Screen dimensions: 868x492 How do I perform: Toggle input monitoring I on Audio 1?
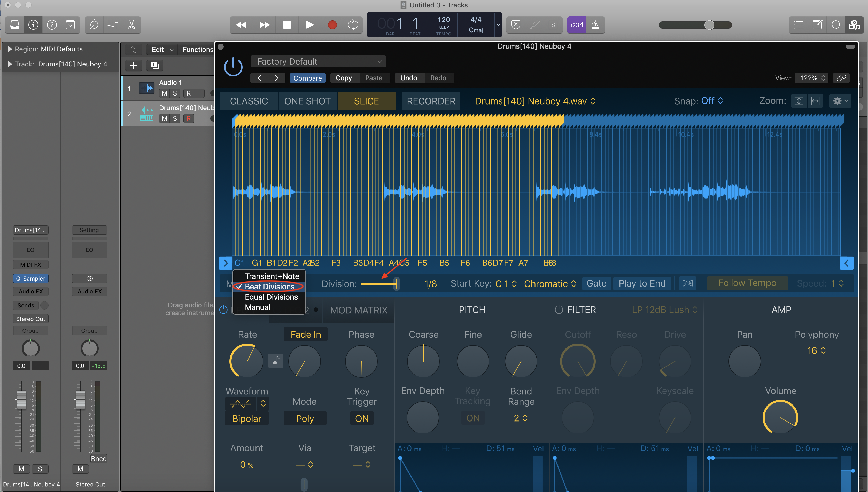pyautogui.click(x=199, y=93)
